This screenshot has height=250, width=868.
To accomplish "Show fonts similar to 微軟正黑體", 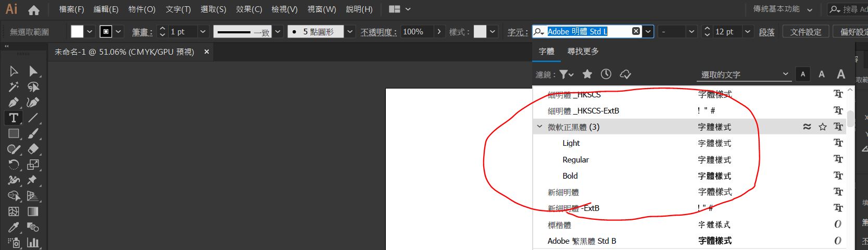I will [807, 127].
